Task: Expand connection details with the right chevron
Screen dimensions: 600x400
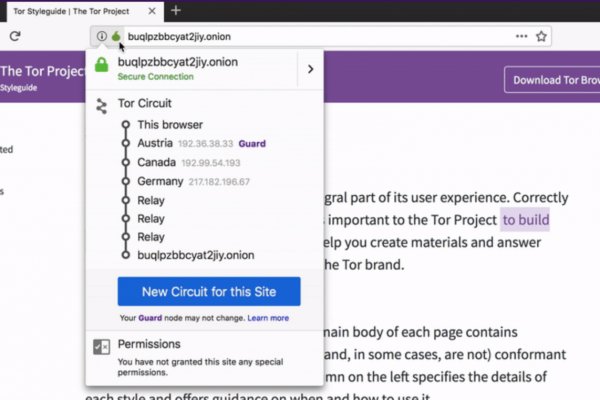Action: [x=310, y=69]
